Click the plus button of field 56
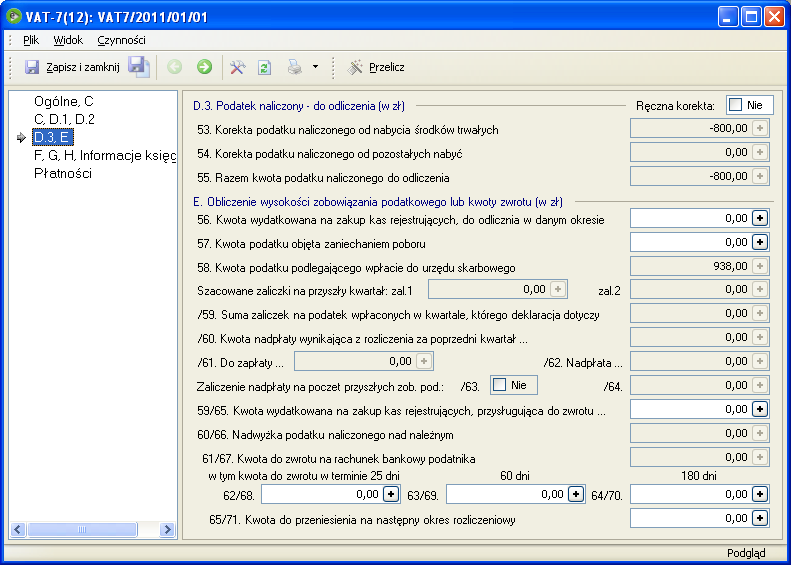Image resolution: width=791 pixels, height=565 pixels. [x=760, y=218]
